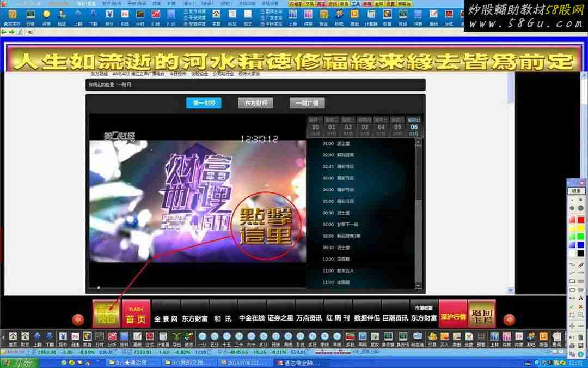Open the 和讯 link in bottom navigation
This screenshot has height=368, width=588.
pyautogui.click(x=223, y=318)
